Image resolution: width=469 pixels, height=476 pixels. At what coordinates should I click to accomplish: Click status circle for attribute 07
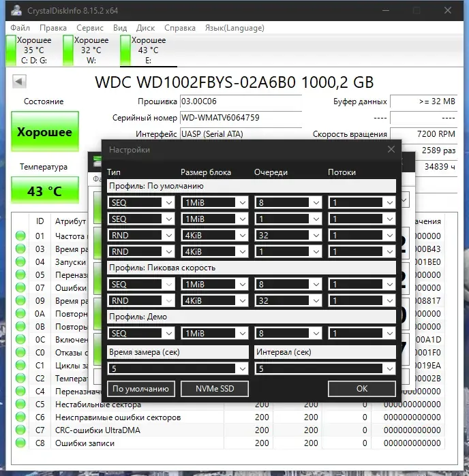coord(20,287)
